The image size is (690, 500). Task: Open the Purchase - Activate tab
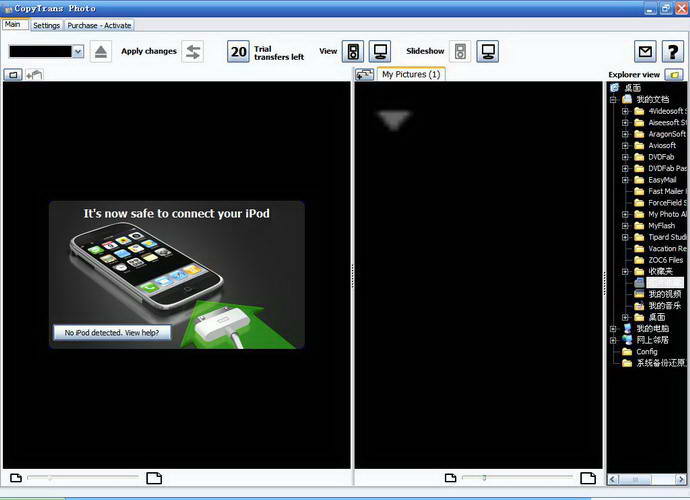(99, 26)
